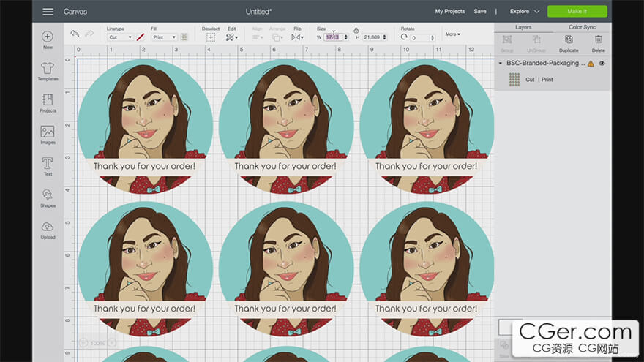Open the Explore machine dropdown
Viewport: 644px width, 362px height.
[x=525, y=12]
